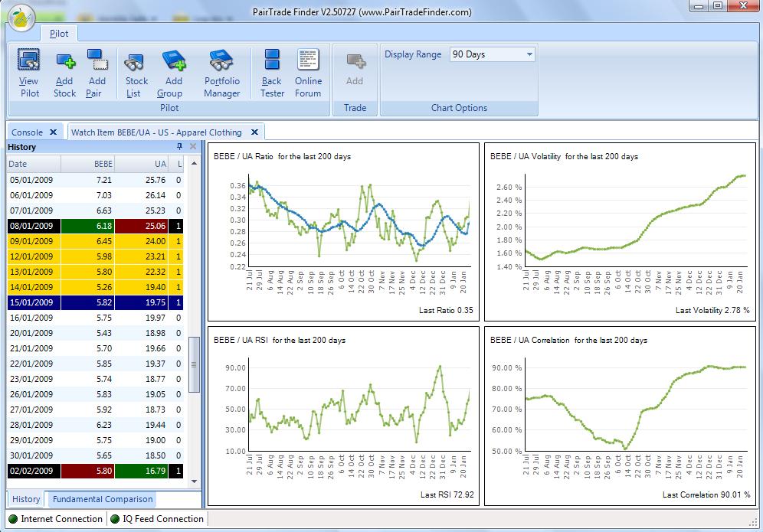Click the PairTrade Finder application logo
This screenshot has width=763, height=532.
(x=21, y=18)
